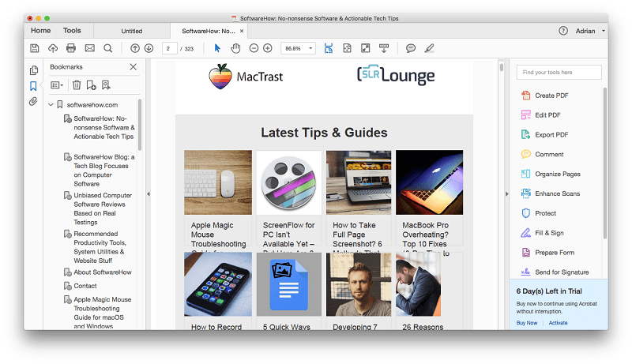632x364 pixels.
Task: Open the Tools tab
Action: [x=72, y=31]
